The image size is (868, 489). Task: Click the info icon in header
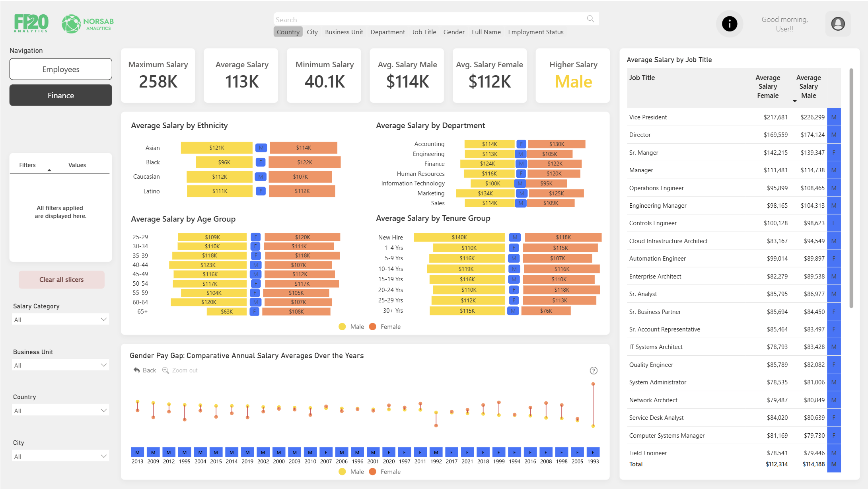729,24
